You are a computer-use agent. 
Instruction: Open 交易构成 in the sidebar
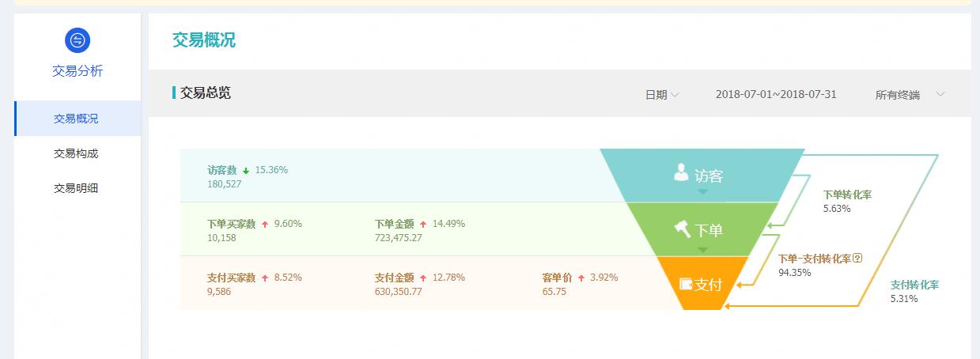[76, 153]
